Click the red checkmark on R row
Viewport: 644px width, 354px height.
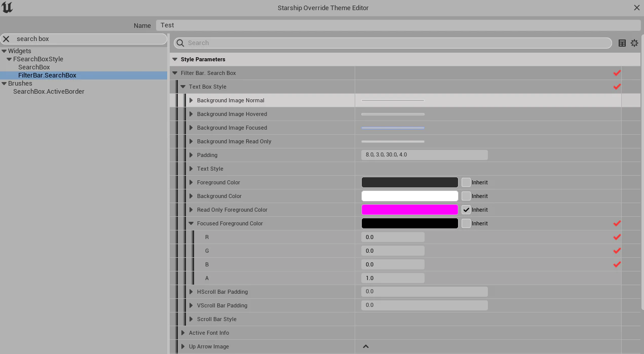(x=617, y=237)
